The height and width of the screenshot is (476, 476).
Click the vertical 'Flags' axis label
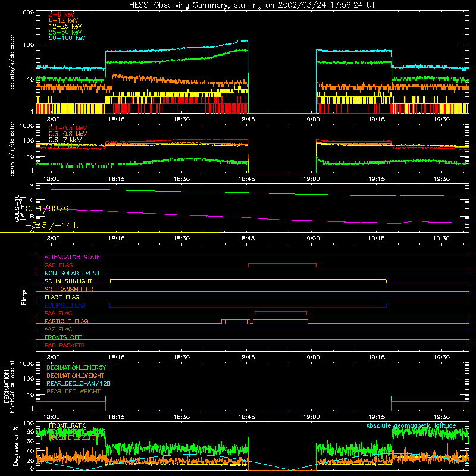click(24, 297)
